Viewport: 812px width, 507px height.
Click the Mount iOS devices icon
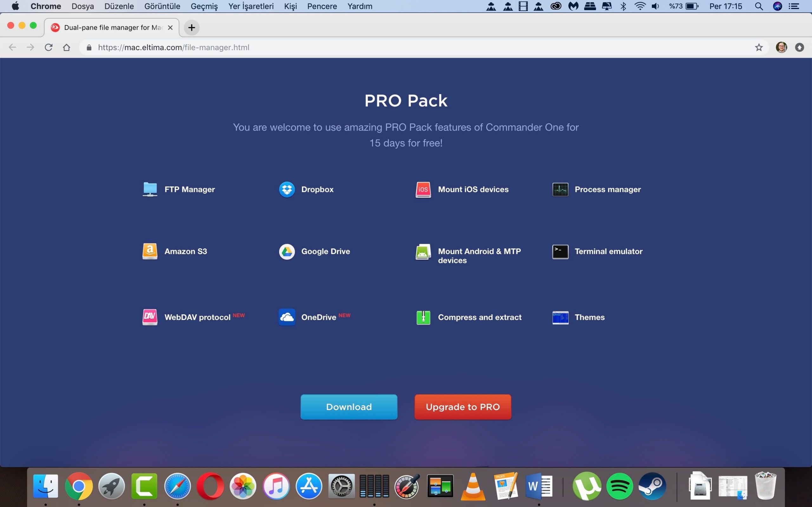(423, 189)
